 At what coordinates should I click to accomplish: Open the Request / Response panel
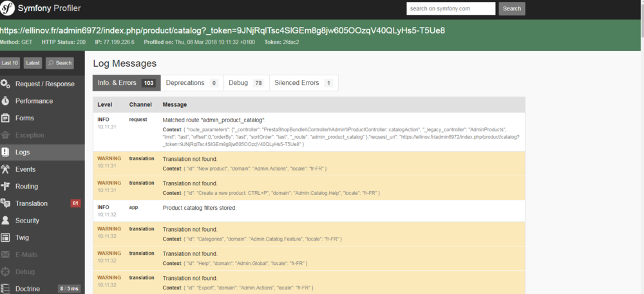43,84
